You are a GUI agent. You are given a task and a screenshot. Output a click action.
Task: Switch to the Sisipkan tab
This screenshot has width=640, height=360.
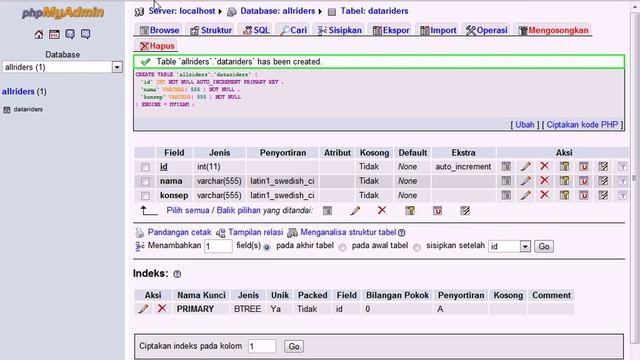pyautogui.click(x=340, y=30)
